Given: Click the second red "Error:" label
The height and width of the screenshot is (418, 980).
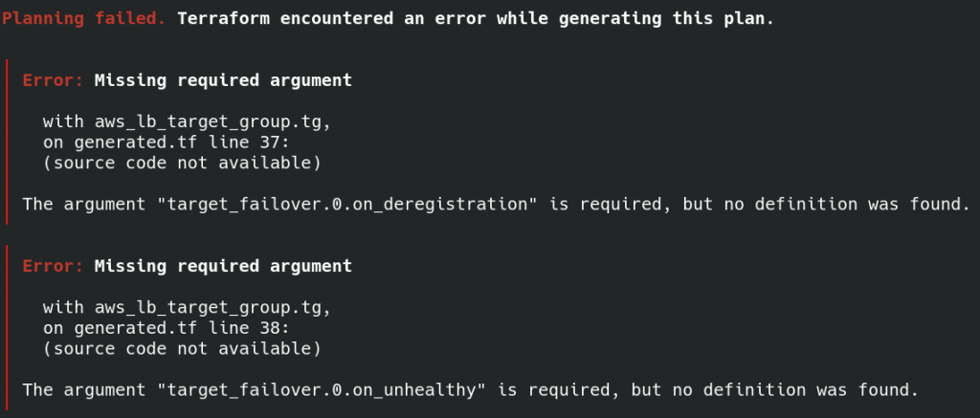Looking at the screenshot, I should (x=54, y=266).
